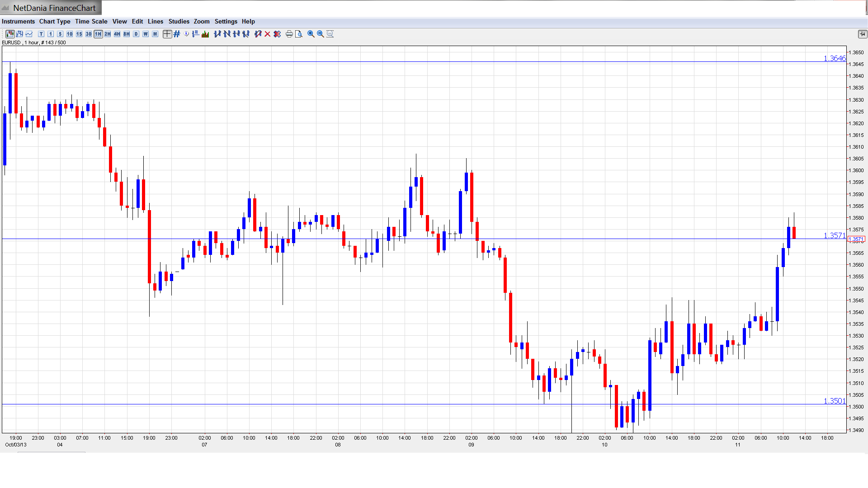
Task: Switch to 4H time scale
Action: (117, 34)
